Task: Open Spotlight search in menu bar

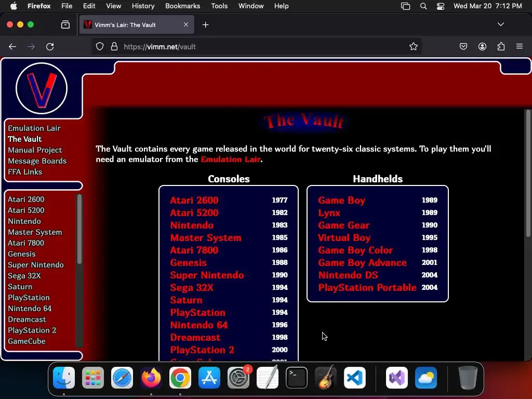Action: (423, 6)
